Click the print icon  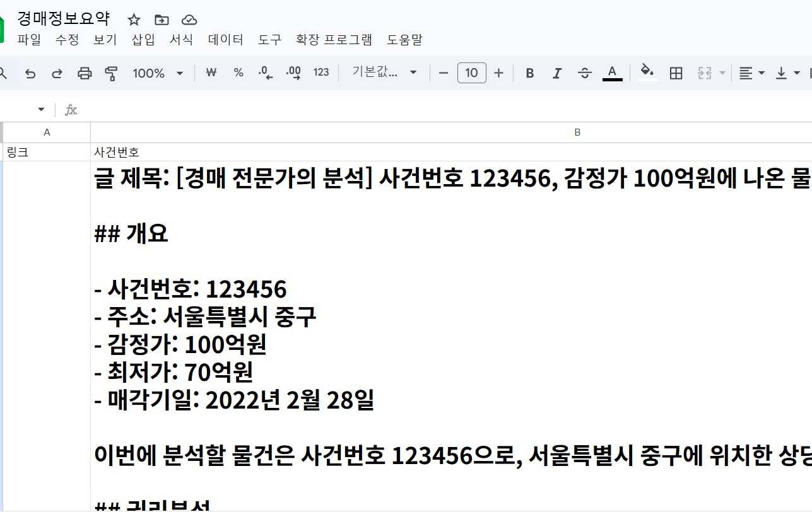point(85,73)
